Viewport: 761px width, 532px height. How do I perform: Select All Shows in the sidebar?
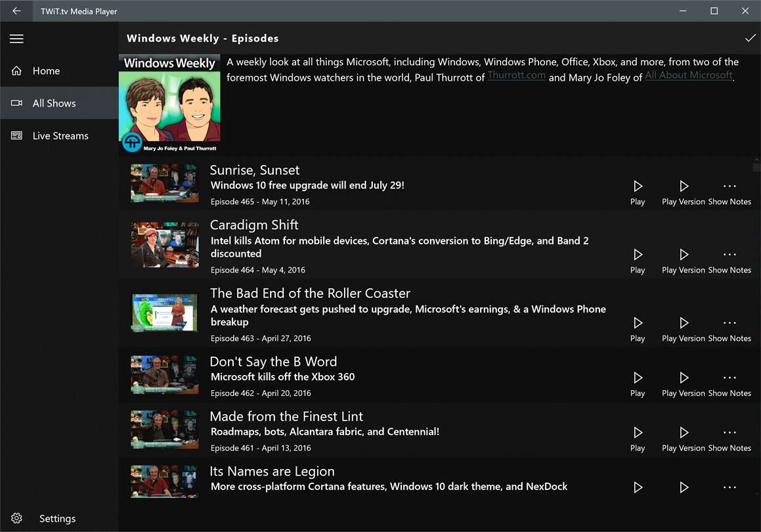click(59, 103)
